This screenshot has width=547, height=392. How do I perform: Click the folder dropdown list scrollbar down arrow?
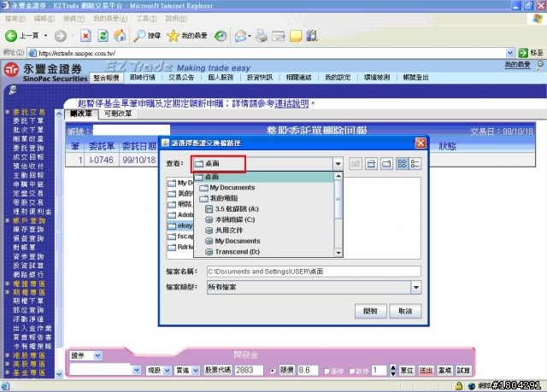click(x=338, y=253)
